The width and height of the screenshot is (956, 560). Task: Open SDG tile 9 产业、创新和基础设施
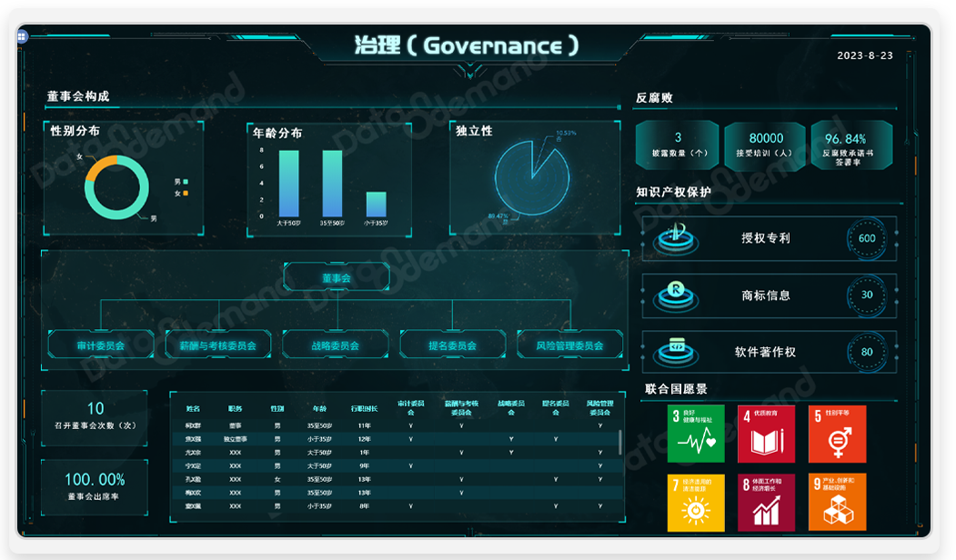point(837,503)
